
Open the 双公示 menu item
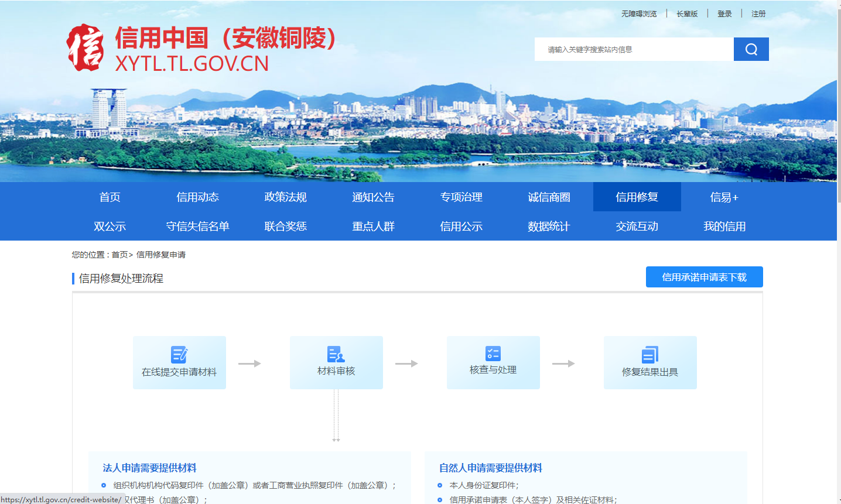(110, 226)
